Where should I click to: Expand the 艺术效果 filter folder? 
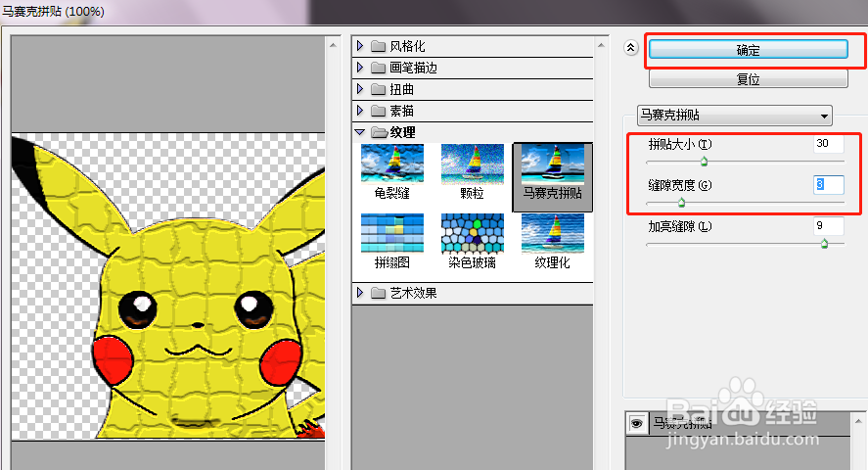click(360, 293)
